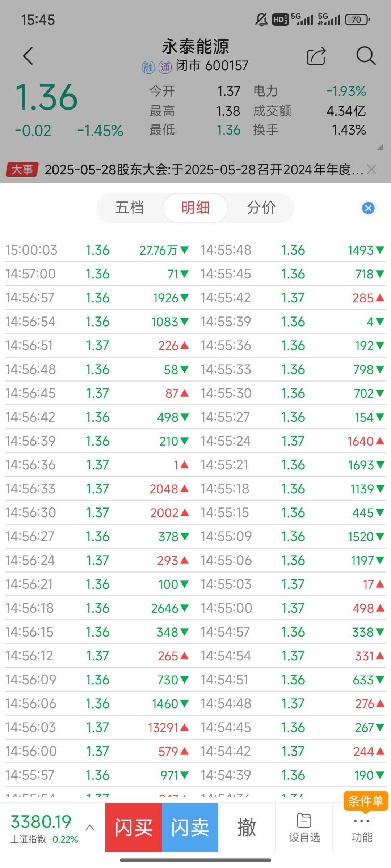Tap the 上证指数 3380.19 index value
The width and height of the screenshot is (391, 868).
(41, 822)
